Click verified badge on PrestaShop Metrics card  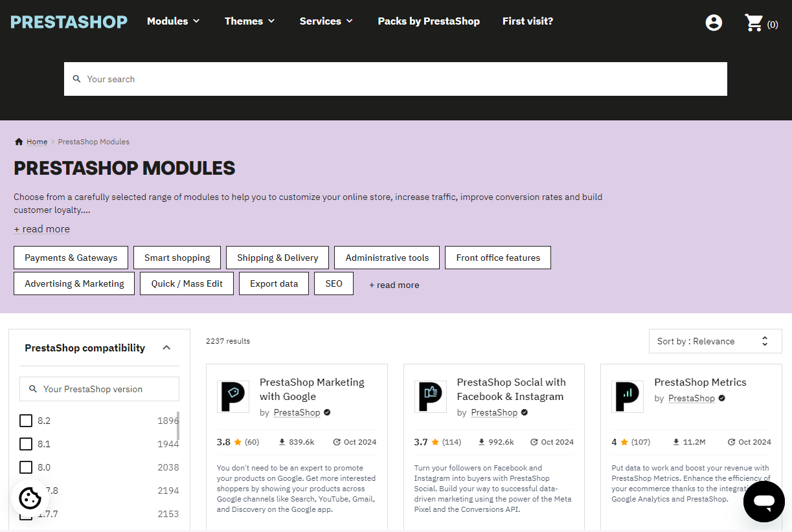point(721,398)
